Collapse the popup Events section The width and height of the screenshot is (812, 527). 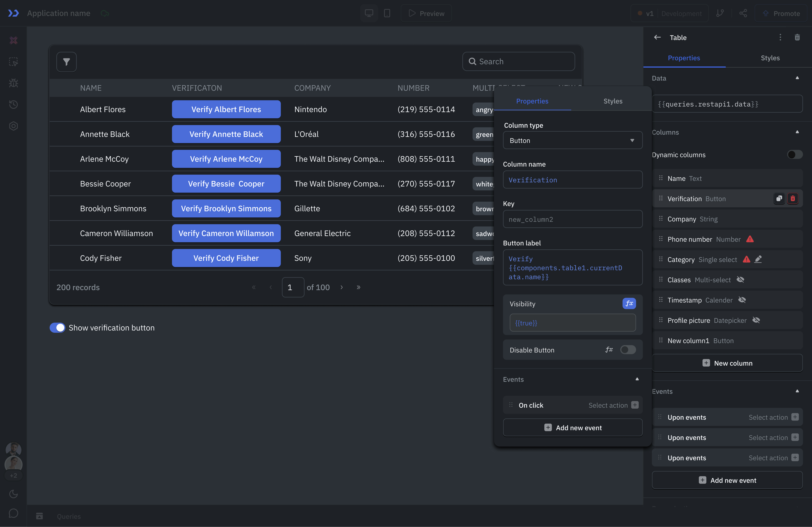tap(637, 379)
